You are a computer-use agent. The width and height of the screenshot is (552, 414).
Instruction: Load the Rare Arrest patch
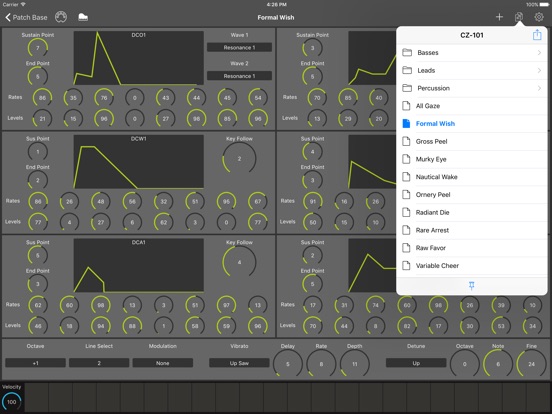[x=472, y=230]
